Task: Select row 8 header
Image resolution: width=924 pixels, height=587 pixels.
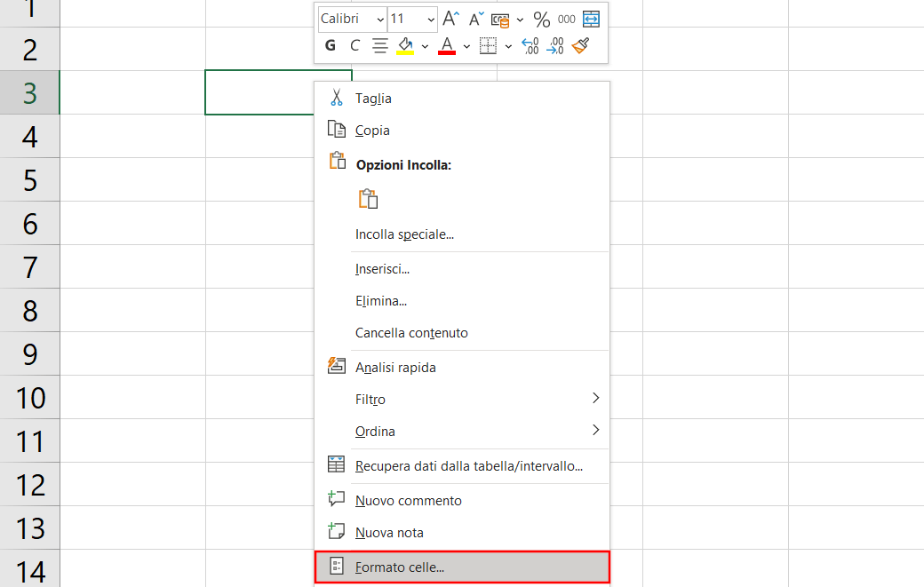Action: [x=29, y=310]
